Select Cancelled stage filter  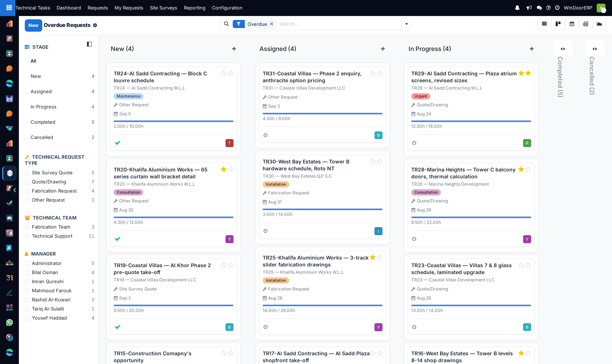click(62, 137)
